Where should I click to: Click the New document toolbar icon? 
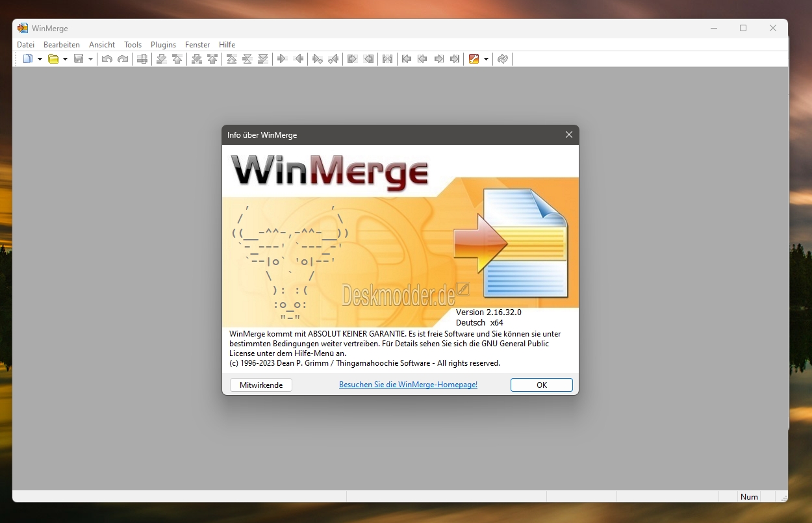pos(27,59)
